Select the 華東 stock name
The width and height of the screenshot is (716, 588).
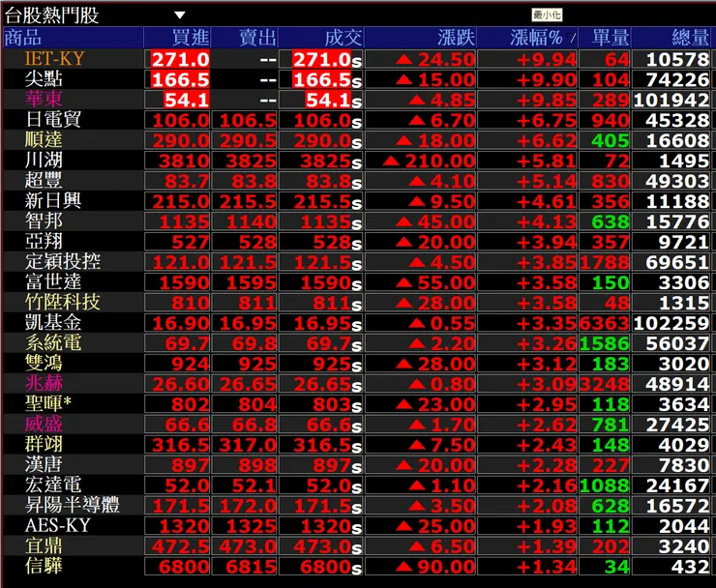click(x=44, y=99)
